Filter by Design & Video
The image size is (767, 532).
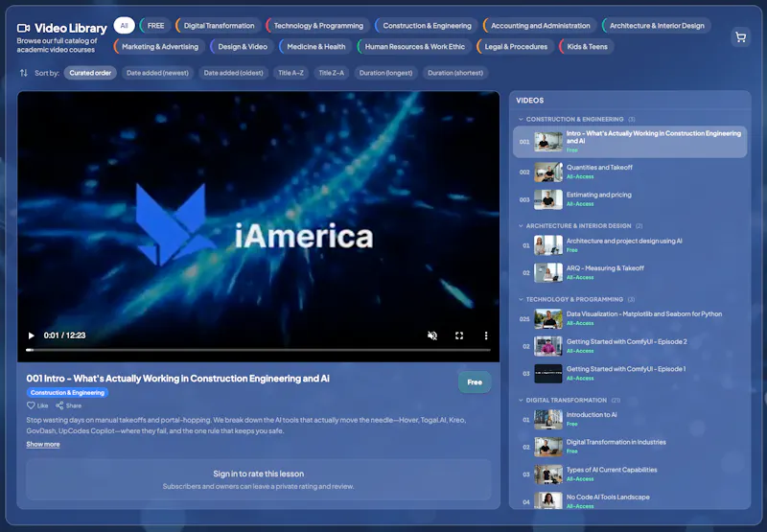tap(243, 46)
